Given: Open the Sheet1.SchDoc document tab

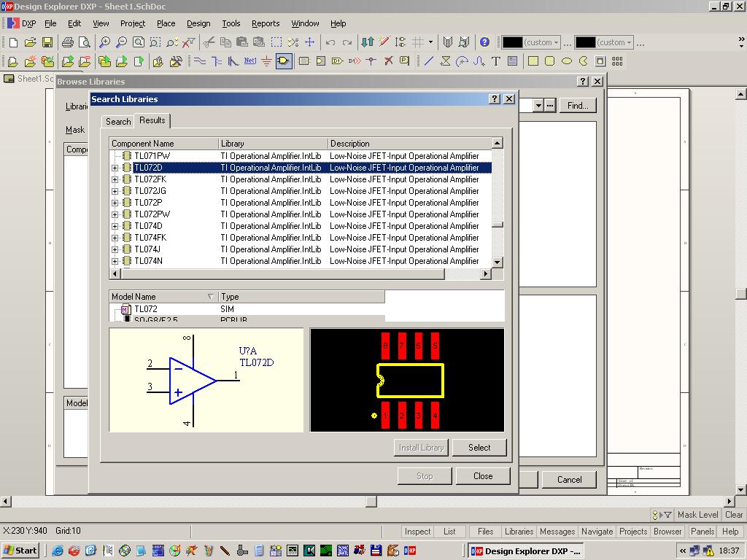Looking at the screenshot, I should pyautogui.click(x=28, y=79).
